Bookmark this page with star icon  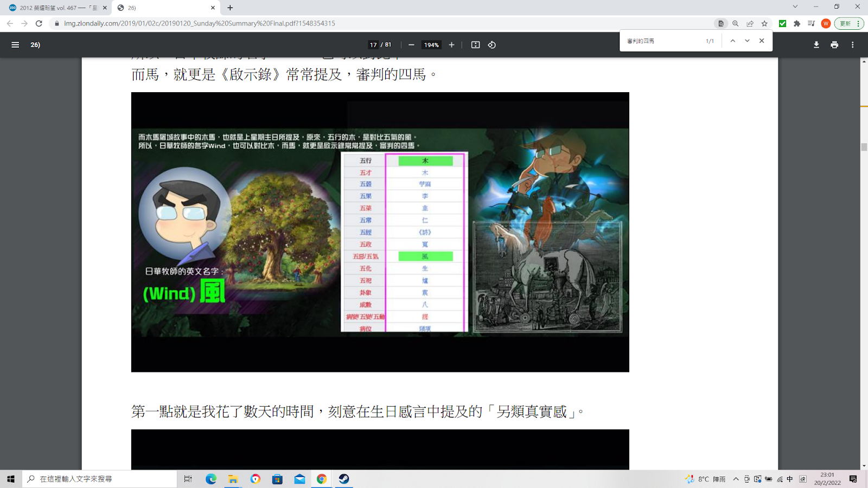point(764,23)
